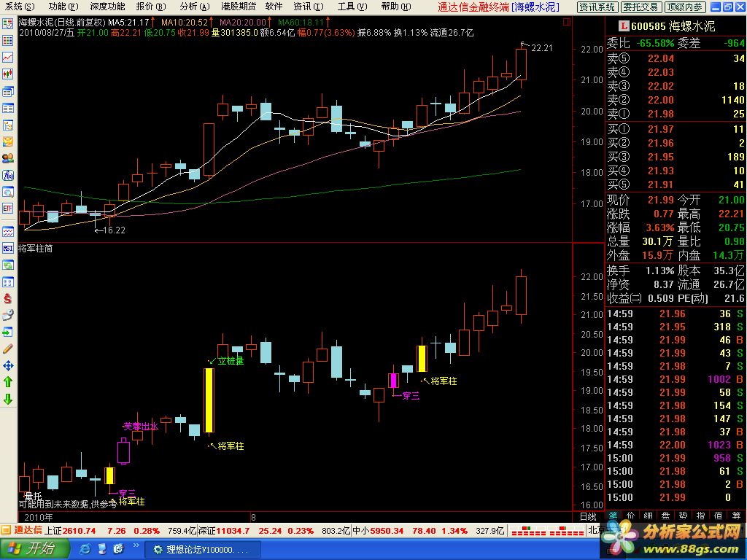747x560 pixels.
Task: Launch Internet Explorer from quick launch
Action: (x=85, y=550)
